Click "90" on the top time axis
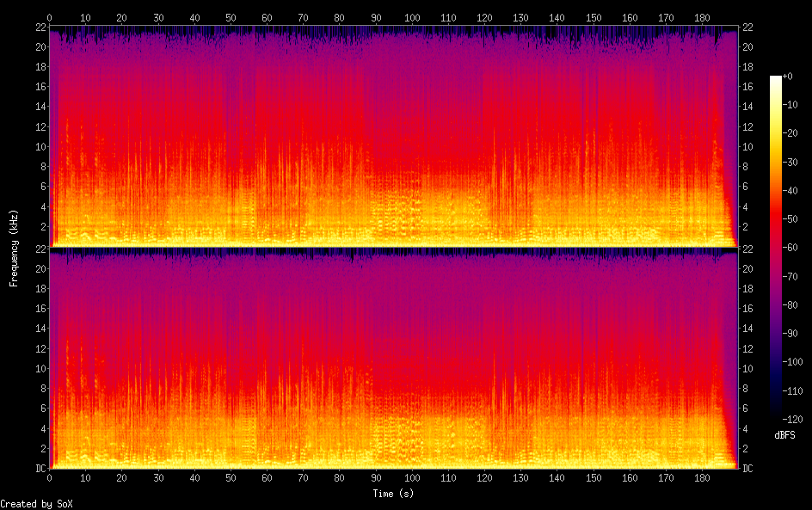The height and width of the screenshot is (510, 812). 376,17
